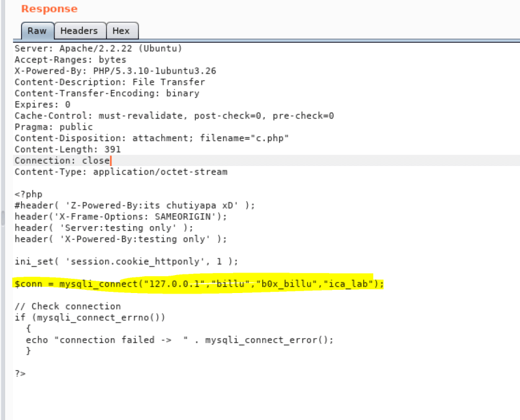Image resolution: width=520 pixels, height=420 pixels.
Task: Open the Headers tab
Action: 79,31
